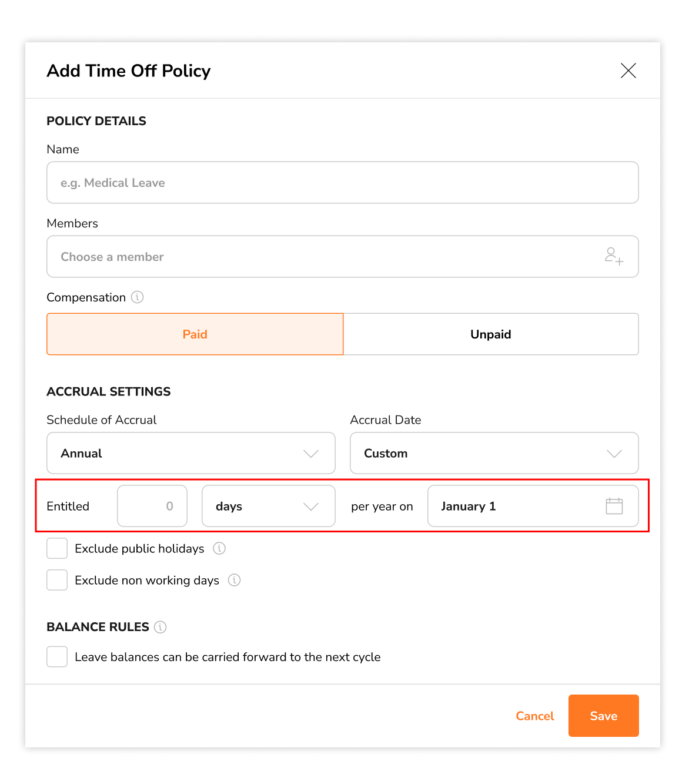The image size is (689, 768).
Task: Select the Paid compensation option
Action: pos(195,334)
